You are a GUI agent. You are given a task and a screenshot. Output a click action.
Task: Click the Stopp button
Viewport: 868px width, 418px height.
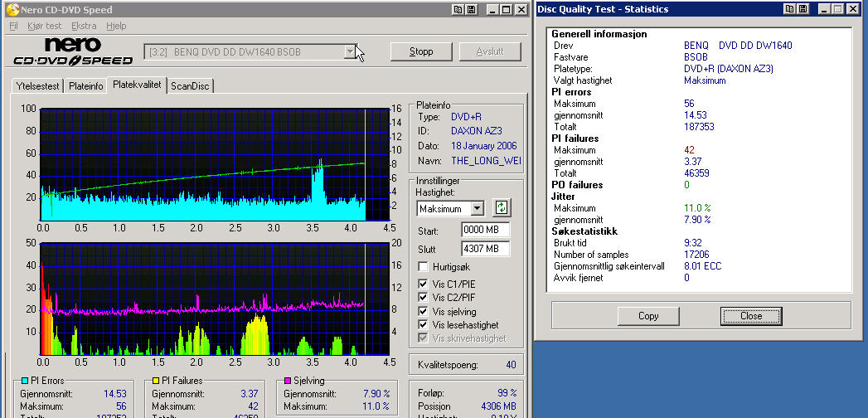[x=421, y=51]
